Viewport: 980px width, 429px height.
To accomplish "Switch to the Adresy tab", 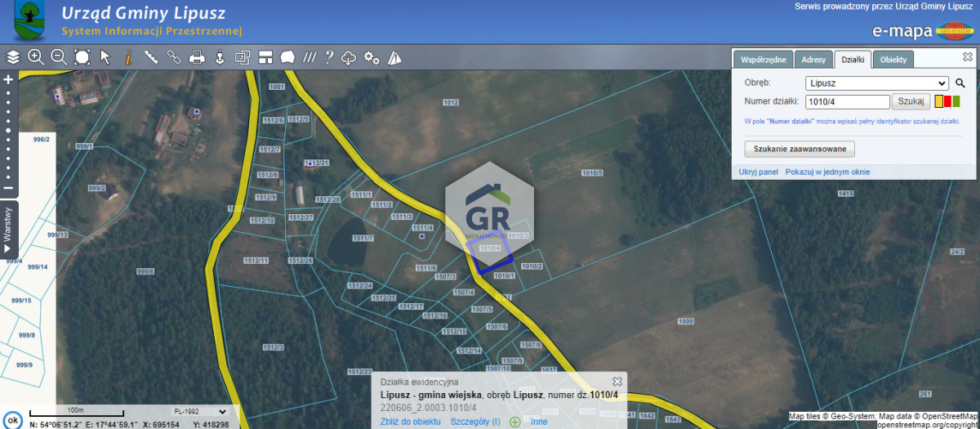I will coord(813,60).
